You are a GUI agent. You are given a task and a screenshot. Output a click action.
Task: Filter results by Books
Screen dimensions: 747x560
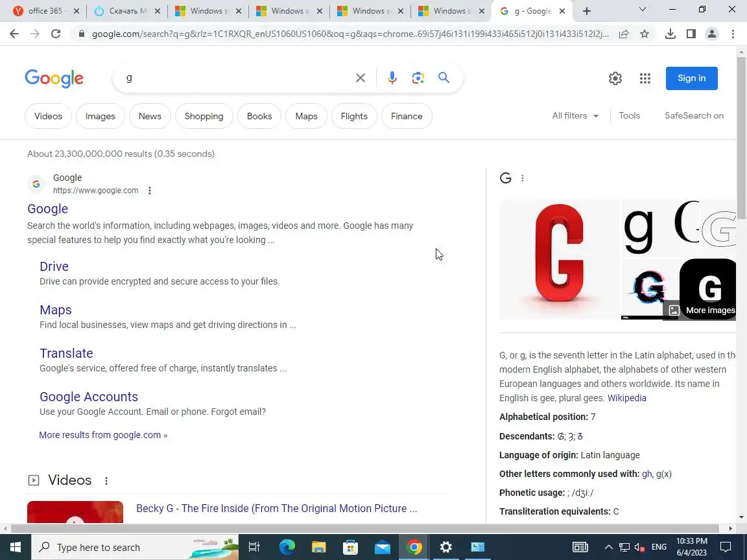click(x=259, y=116)
